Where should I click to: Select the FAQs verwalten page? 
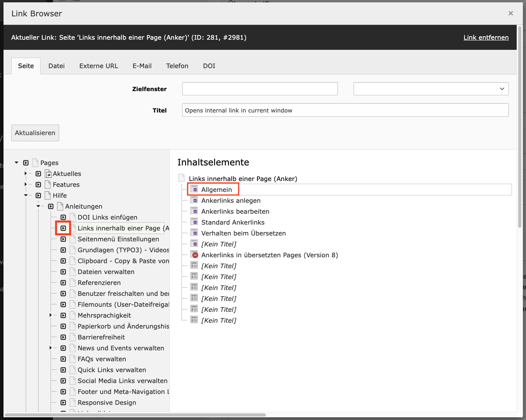(102, 359)
